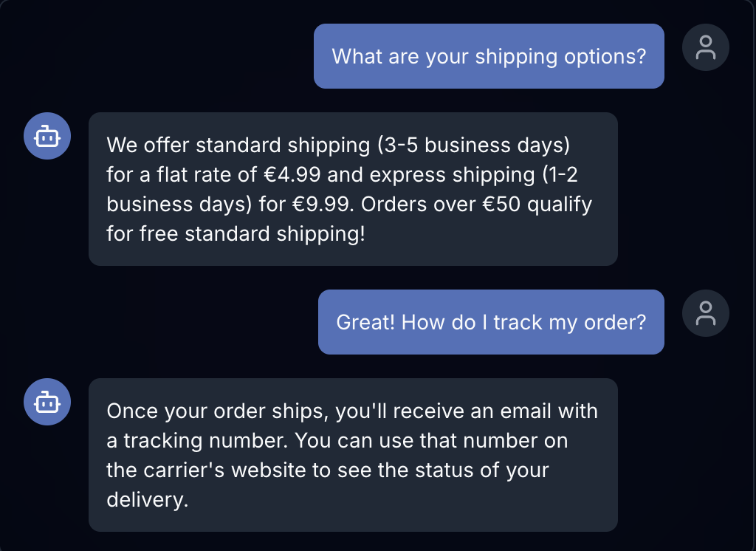Click the word "delivery." ending the last message

(148, 499)
